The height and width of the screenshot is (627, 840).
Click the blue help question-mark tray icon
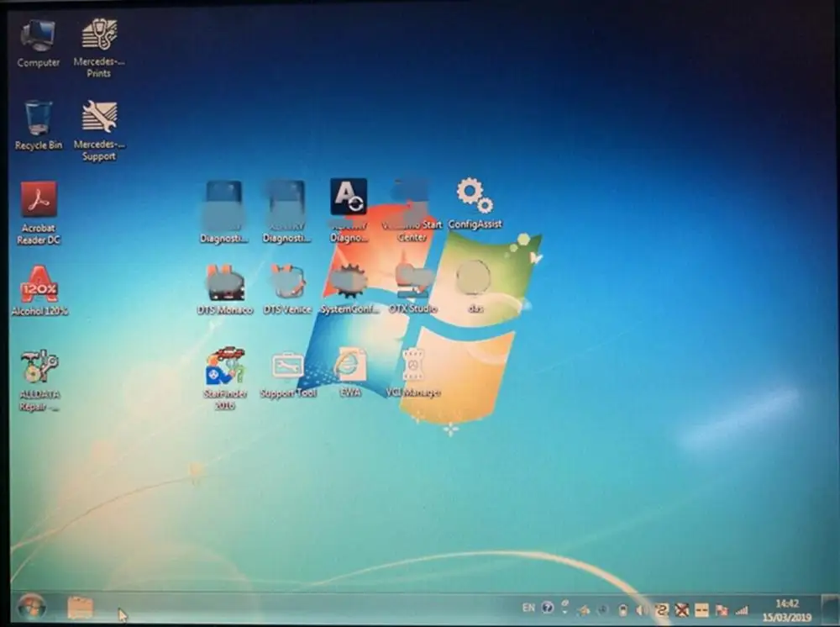pos(547,607)
